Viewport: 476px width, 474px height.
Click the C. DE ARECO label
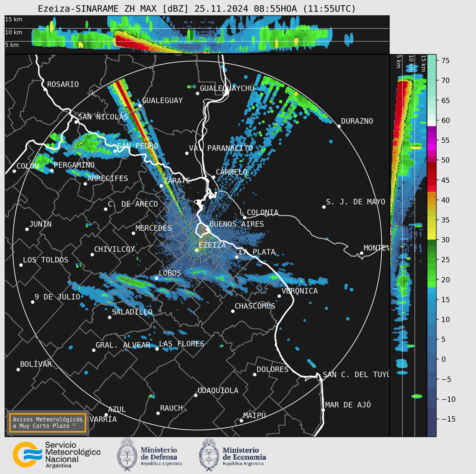click(x=133, y=204)
